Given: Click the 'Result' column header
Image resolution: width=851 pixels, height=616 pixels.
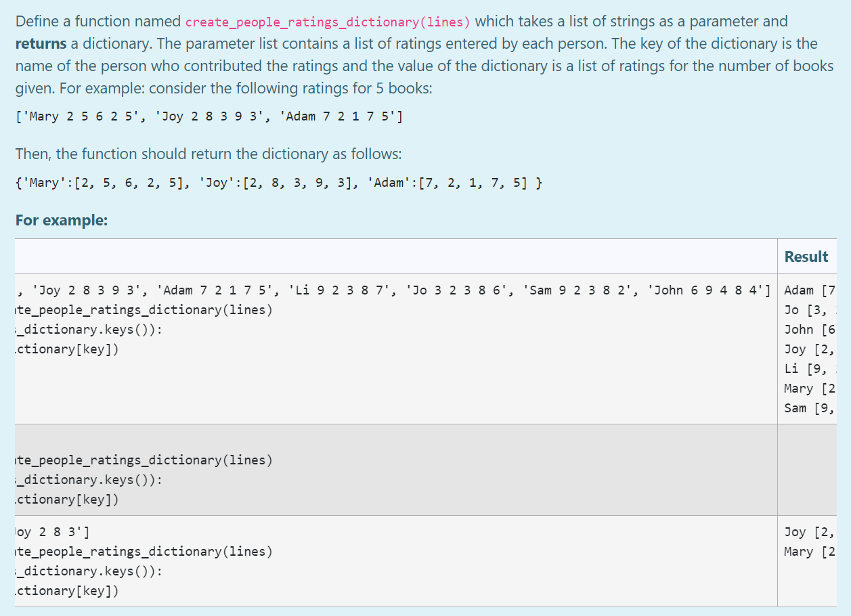Looking at the screenshot, I should (806, 257).
